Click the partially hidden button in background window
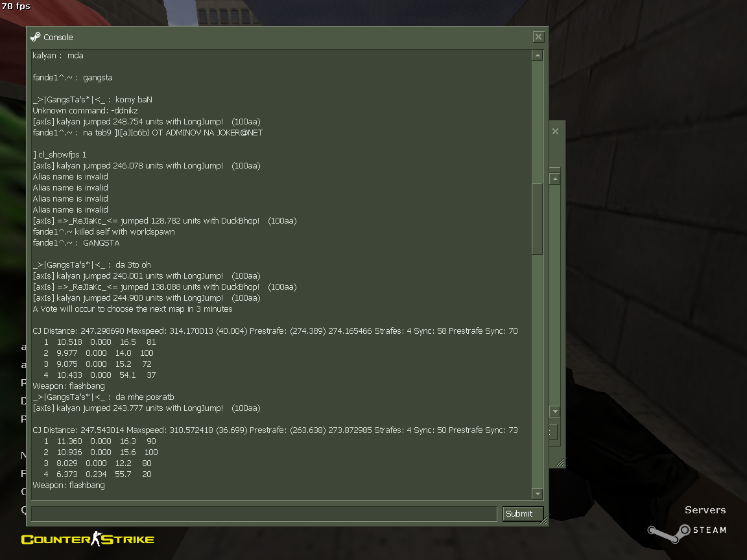Viewport: 747px width, 560px height. (x=554, y=432)
